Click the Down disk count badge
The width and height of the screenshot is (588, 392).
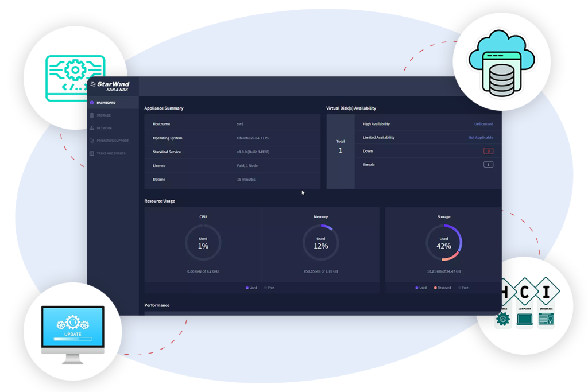coord(488,151)
